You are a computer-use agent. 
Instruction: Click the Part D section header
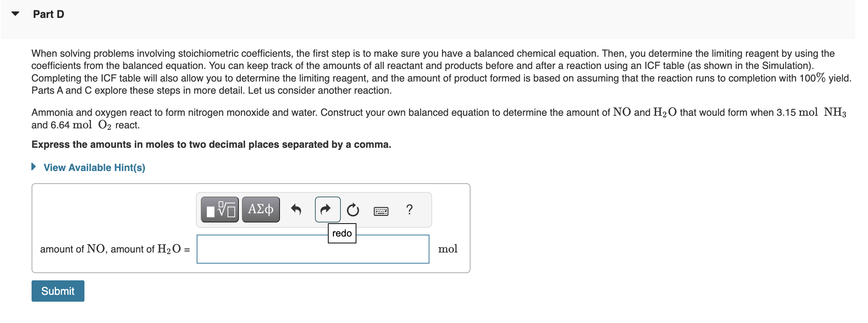(48, 14)
